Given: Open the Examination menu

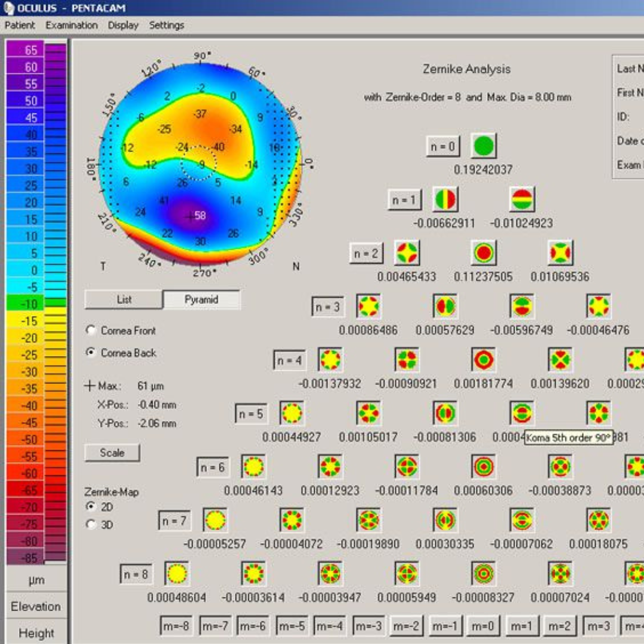Looking at the screenshot, I should click(x=72, y=25).
